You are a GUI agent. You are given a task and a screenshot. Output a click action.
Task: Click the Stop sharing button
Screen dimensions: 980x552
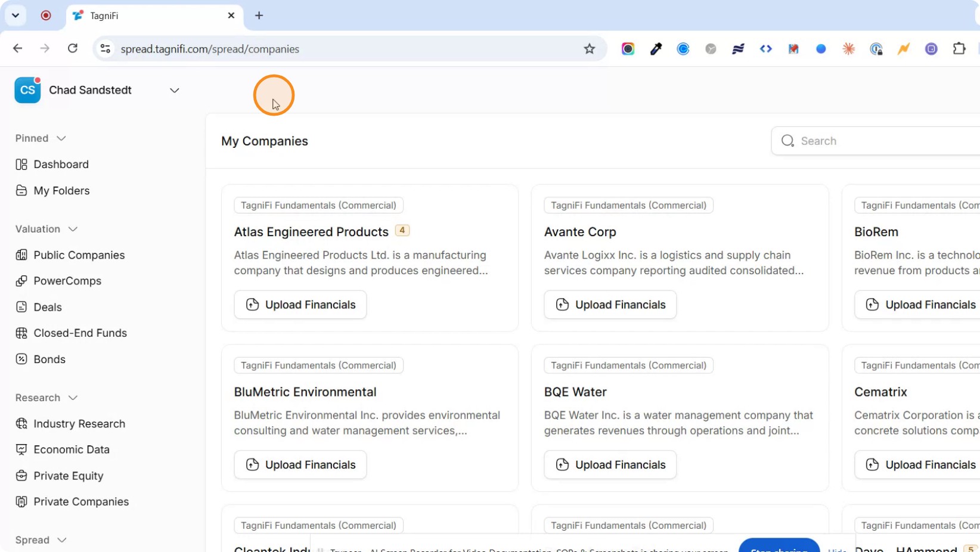(779, 546)
